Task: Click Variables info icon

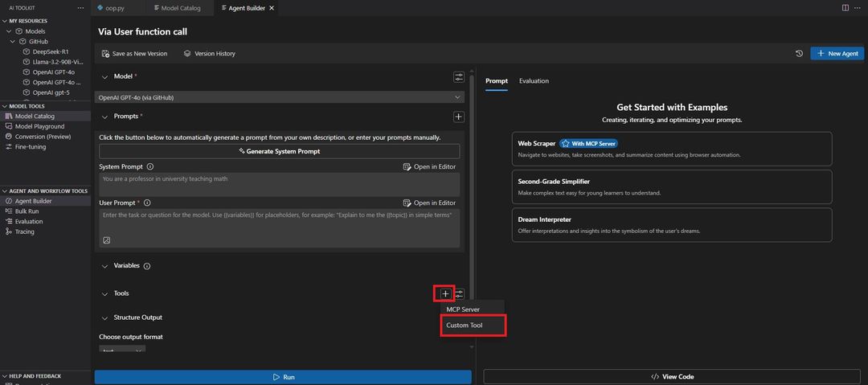Action: [x=147, y=266]
